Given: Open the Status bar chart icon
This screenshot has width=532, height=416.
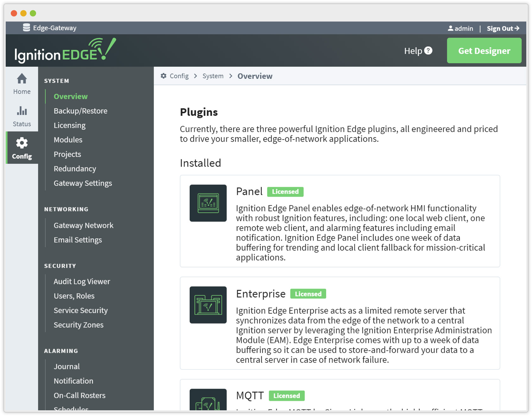Looking at the screenshot, I should click(x=22, y=110).
